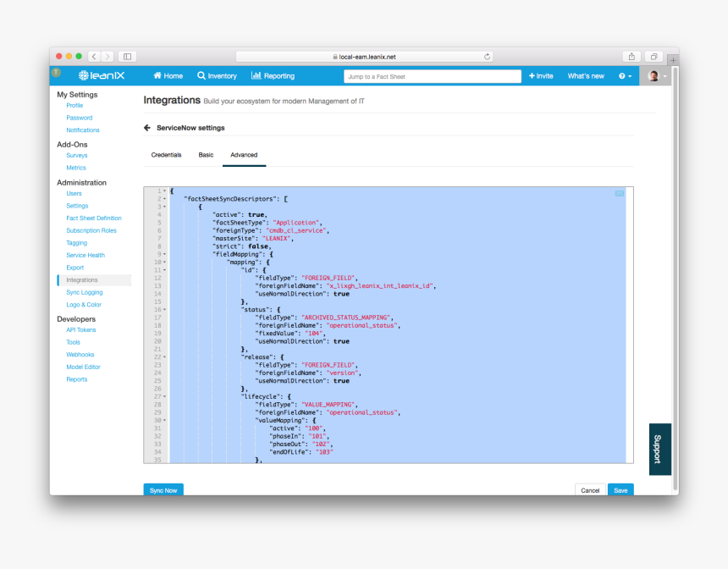Image resolution: width=728 pixels, height=569 pixels.
Task: Save the ServiceNow settings
Action: point(620,490)
